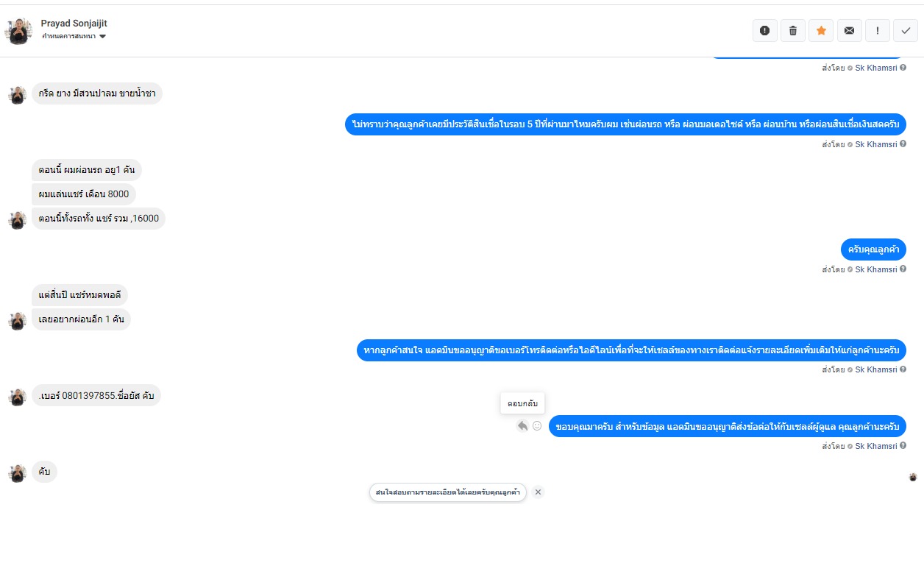This screenshot has width=924, height=563.
Task: Click the customer avatar beside the คับ message
Action: click(x=18, y=472)
